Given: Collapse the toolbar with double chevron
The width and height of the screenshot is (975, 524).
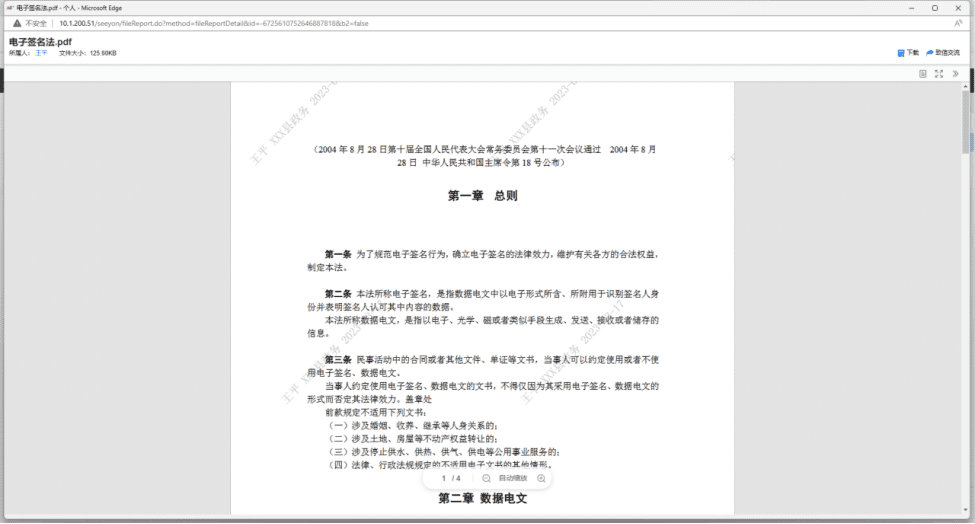Looking at the screenshot, I should [956, 73].
